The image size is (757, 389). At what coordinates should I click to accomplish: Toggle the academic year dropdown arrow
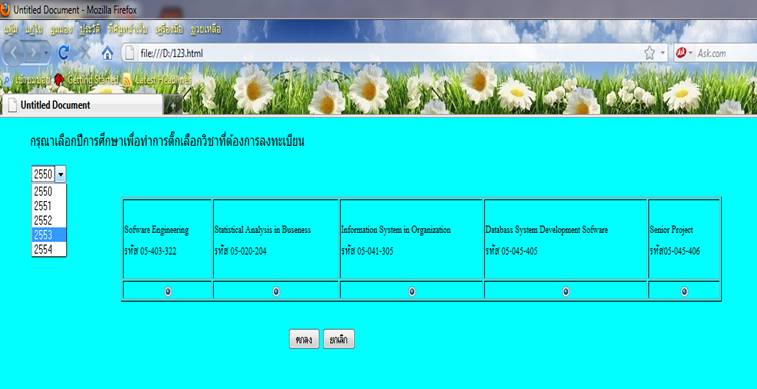61,174
